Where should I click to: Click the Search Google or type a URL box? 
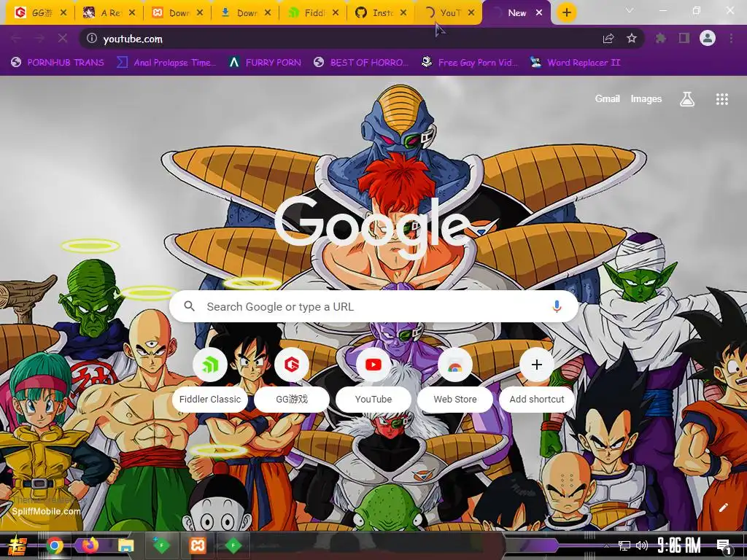374,307
